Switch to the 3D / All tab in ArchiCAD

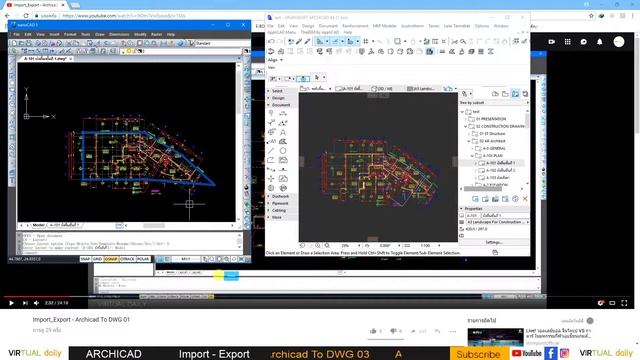(x=382, y=88)
